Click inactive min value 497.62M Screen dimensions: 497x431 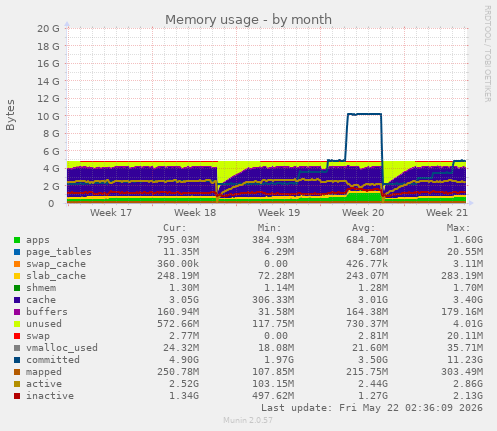(x=273, y=396)
